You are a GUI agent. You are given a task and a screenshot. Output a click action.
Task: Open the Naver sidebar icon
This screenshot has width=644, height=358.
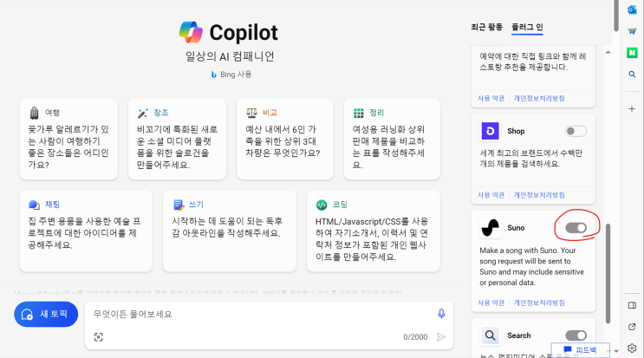tap(632, 53)
